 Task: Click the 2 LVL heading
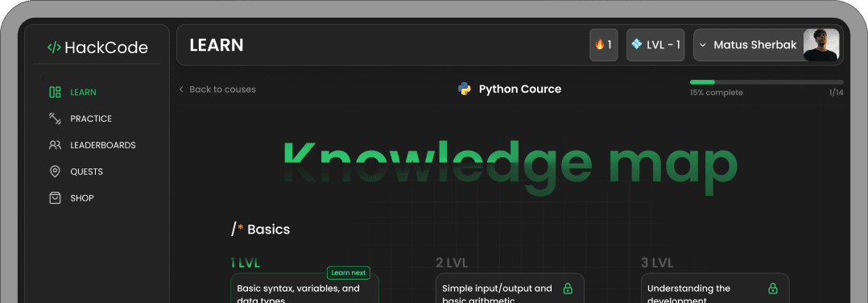(452, 263)
